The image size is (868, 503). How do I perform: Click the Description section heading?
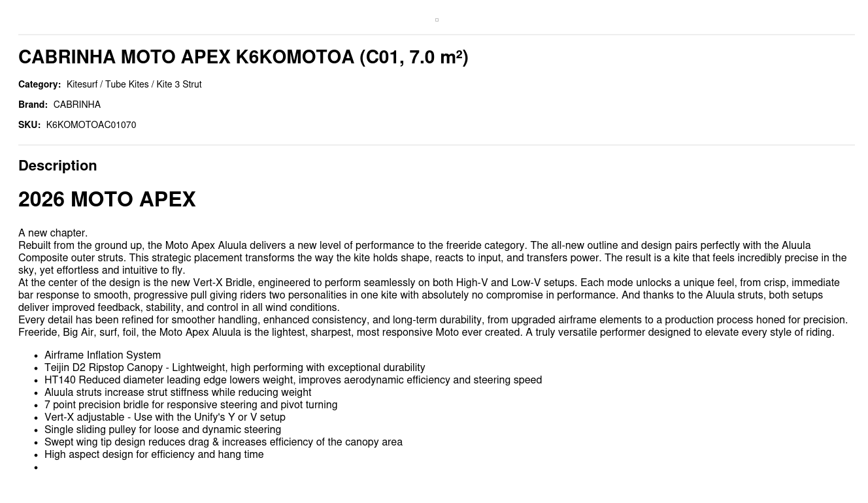coord(58,166)
